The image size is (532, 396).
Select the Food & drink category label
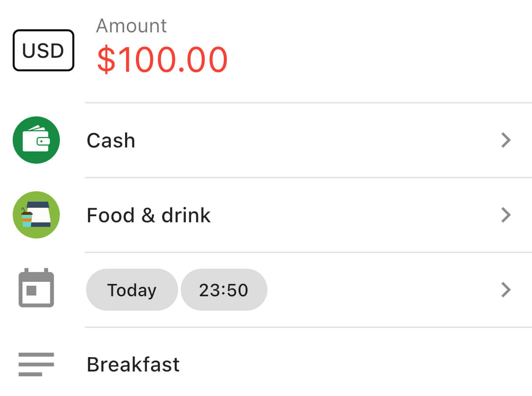click(x=149, y=215)
